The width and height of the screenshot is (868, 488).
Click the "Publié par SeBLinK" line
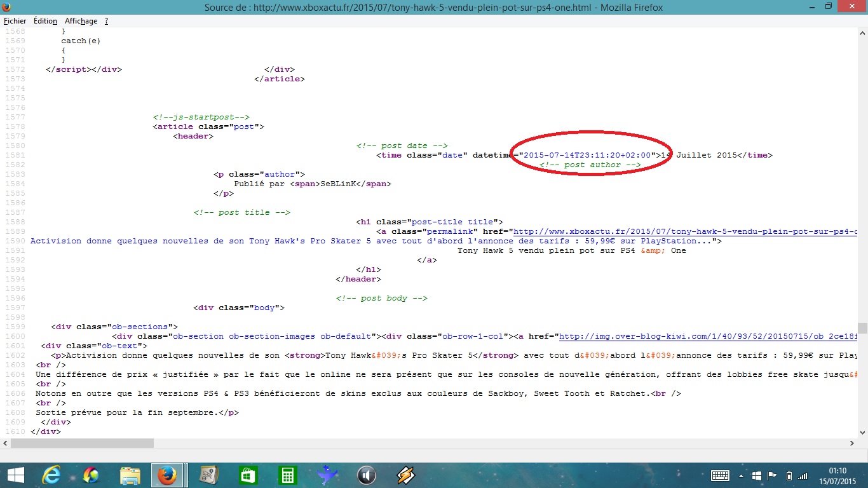[x=313, y=184]
